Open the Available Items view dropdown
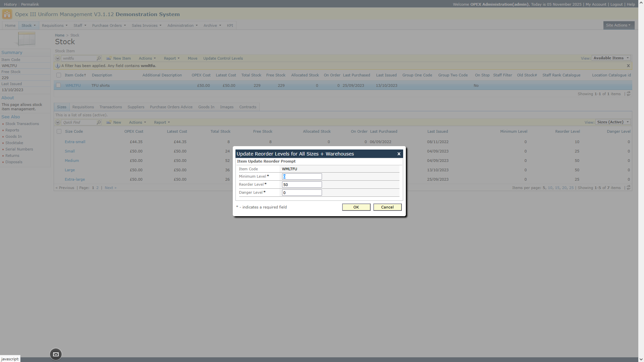Screen dimensions: 644x362 coord(611,58)
